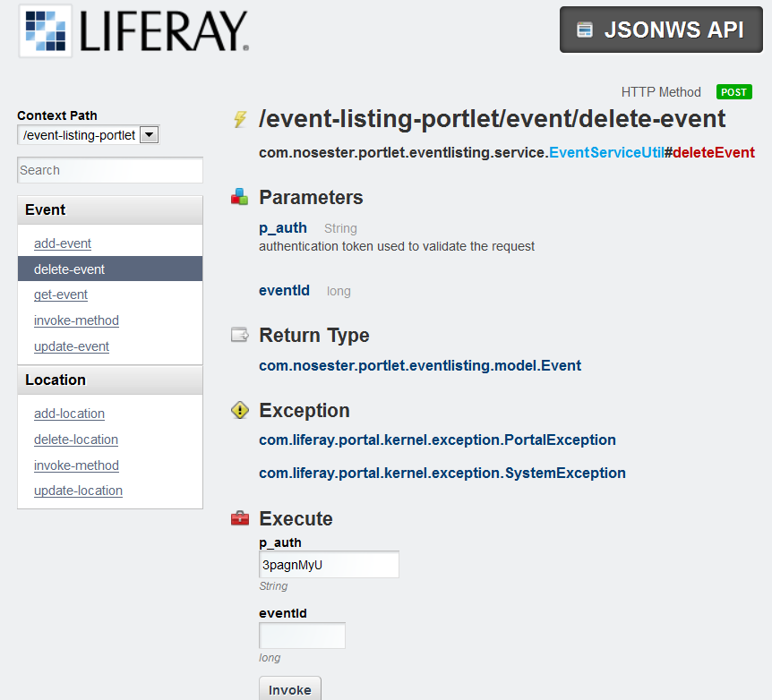Open the add-event method link

63,243
